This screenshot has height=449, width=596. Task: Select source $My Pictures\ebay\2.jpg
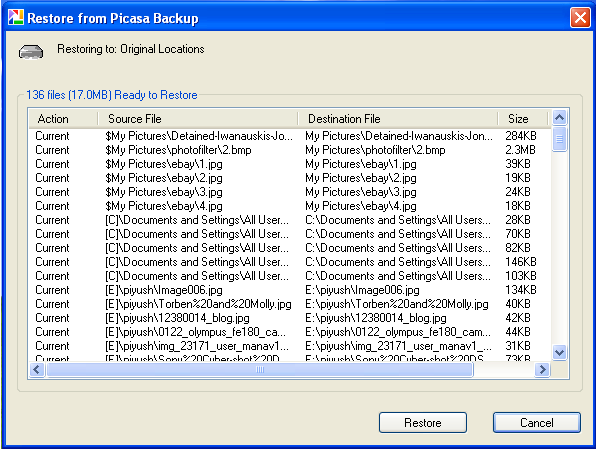tap(164, 178)
